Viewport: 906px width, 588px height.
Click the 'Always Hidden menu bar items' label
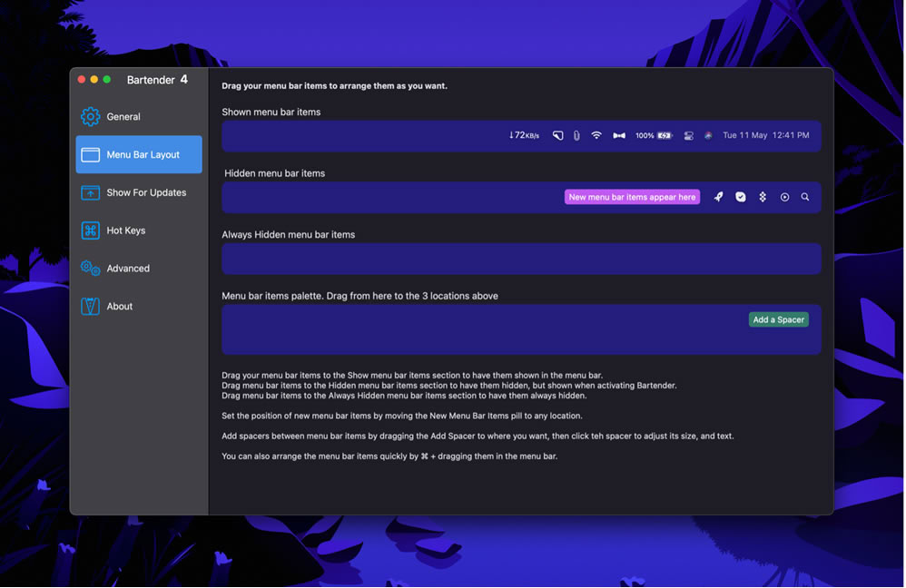click(289, 234)
